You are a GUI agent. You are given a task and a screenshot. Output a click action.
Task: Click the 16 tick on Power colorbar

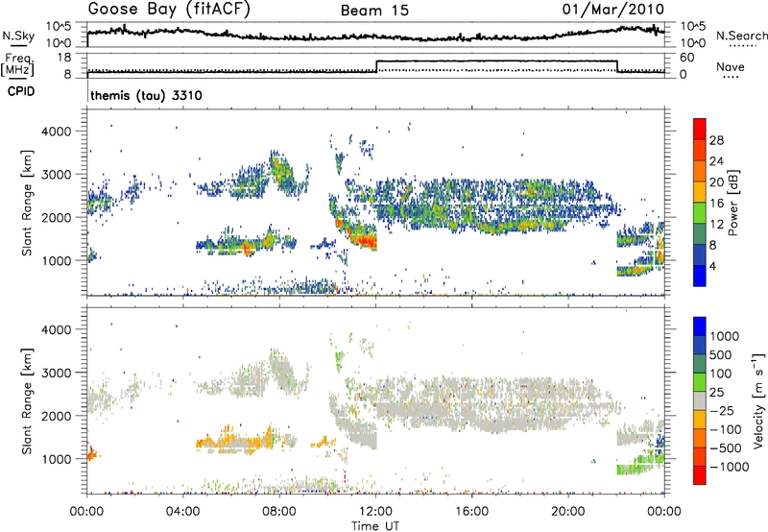click(716, 204)
